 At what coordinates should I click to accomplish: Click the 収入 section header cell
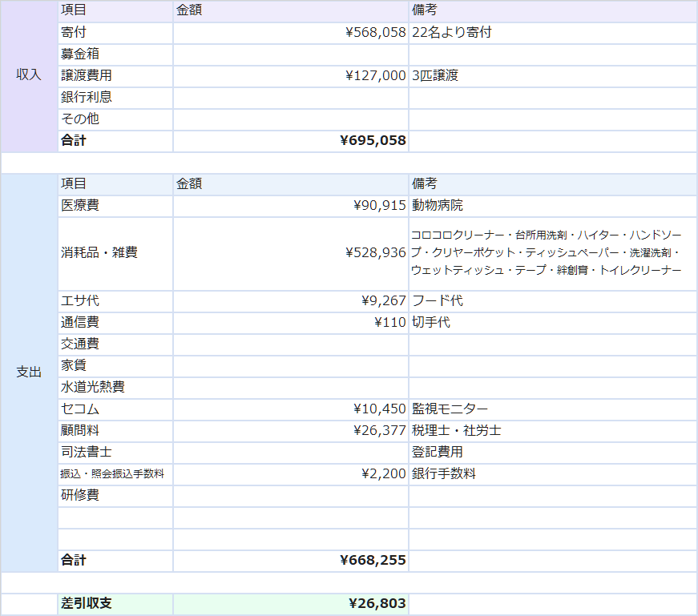pyautogui.click(x=29, y=75)
